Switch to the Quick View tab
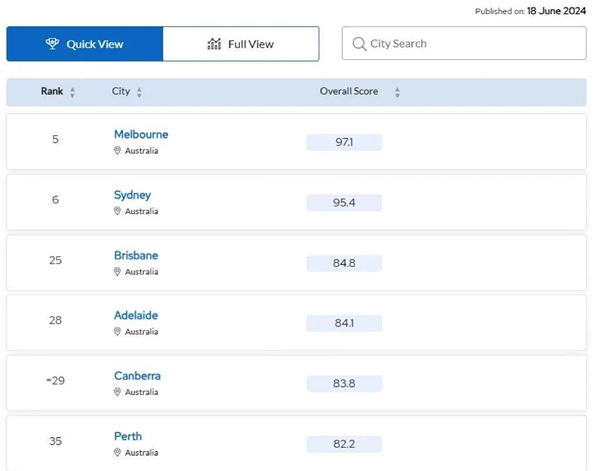Image resolution: width=600 pixels, height=471 pixels. 85,44
